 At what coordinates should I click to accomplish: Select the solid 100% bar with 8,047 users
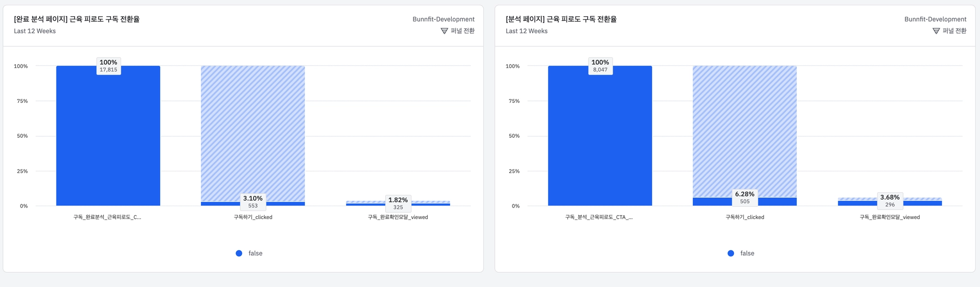point(600,139)
